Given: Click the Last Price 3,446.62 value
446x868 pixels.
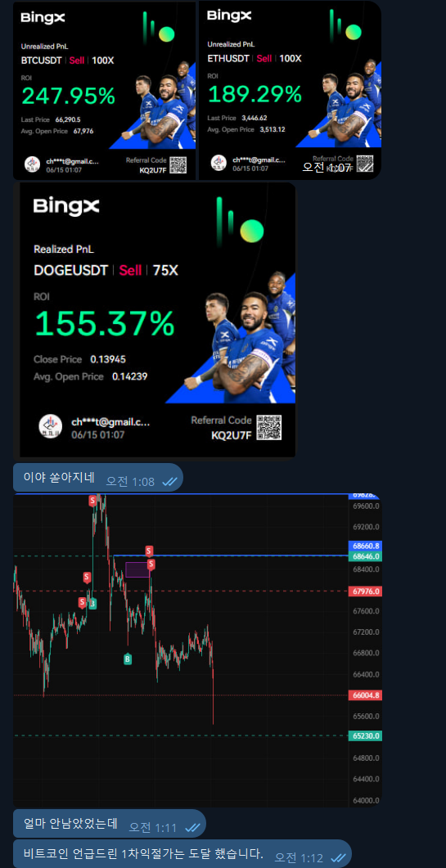Looking at the screenshot, I should [x=255, y=117].
